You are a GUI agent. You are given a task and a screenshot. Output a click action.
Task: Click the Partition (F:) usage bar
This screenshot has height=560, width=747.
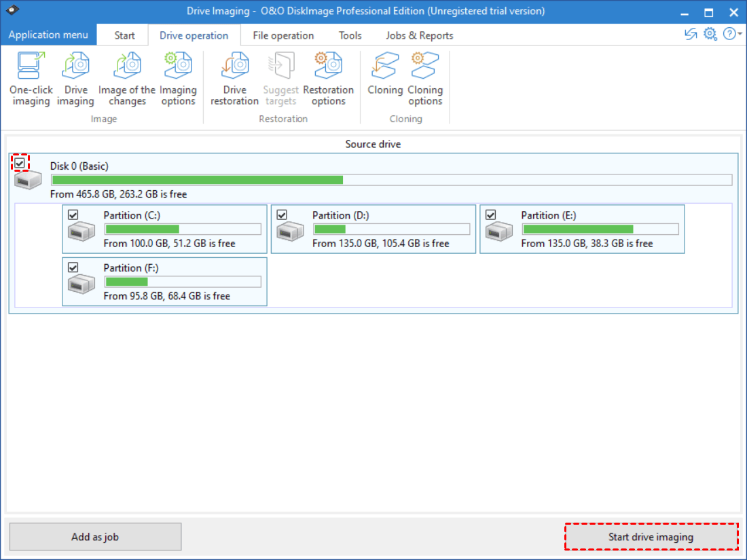(x=183, y=282)
